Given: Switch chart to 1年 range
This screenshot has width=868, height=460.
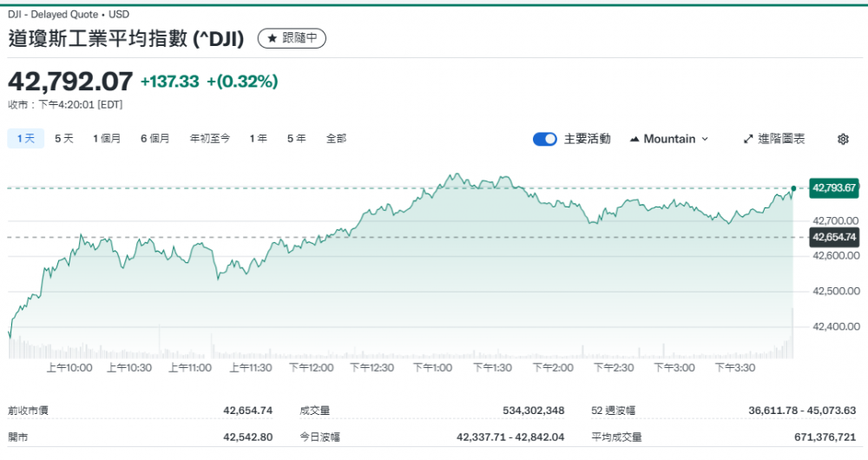Looking at the screenshot, I should click(x=258, y=138).
